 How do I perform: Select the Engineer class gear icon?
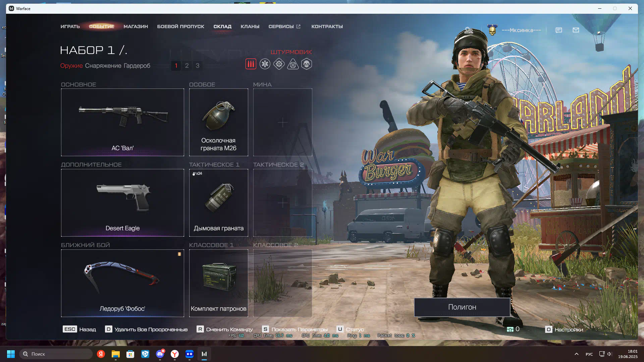coord(279,64)
